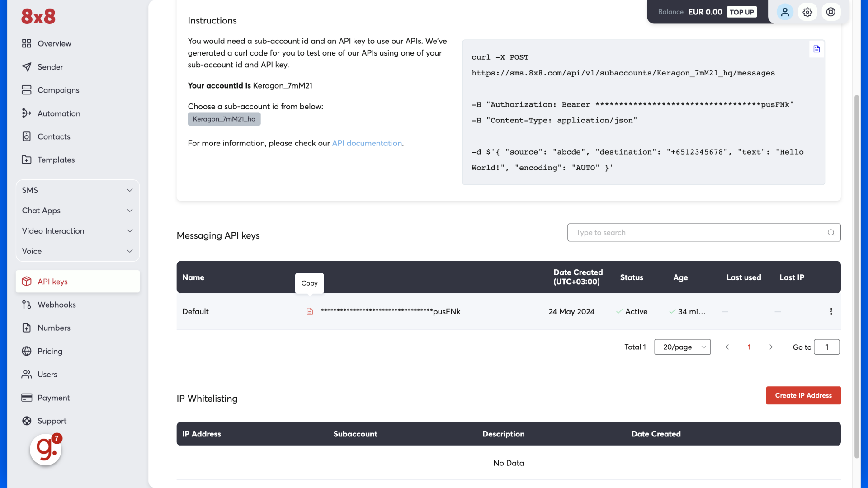This screenshot has height=488, width=868.
Task: Open Overview in sidebar
Action: (x=54, y=43)
